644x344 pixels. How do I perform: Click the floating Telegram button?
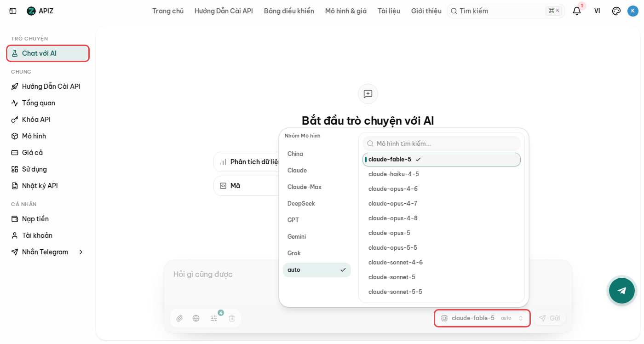622,291
